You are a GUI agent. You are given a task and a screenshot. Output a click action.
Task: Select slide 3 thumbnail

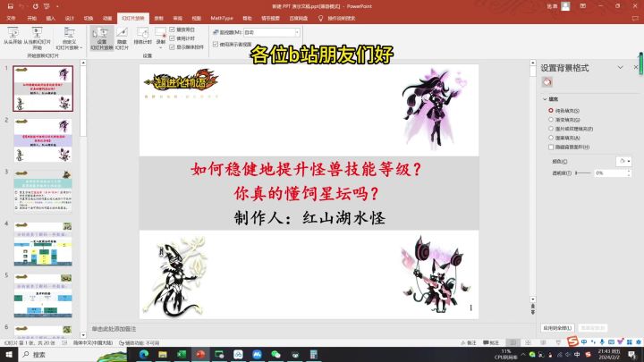tap(43, 191)
